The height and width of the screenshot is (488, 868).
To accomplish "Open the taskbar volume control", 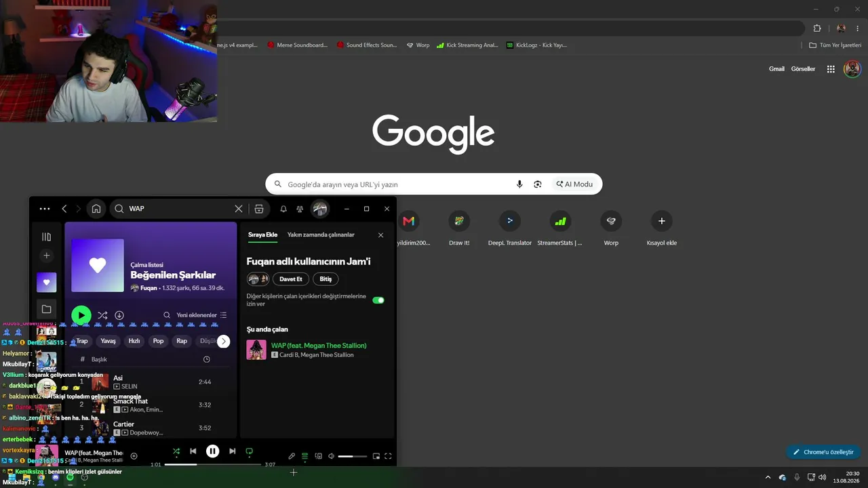I will pos(823,477).
